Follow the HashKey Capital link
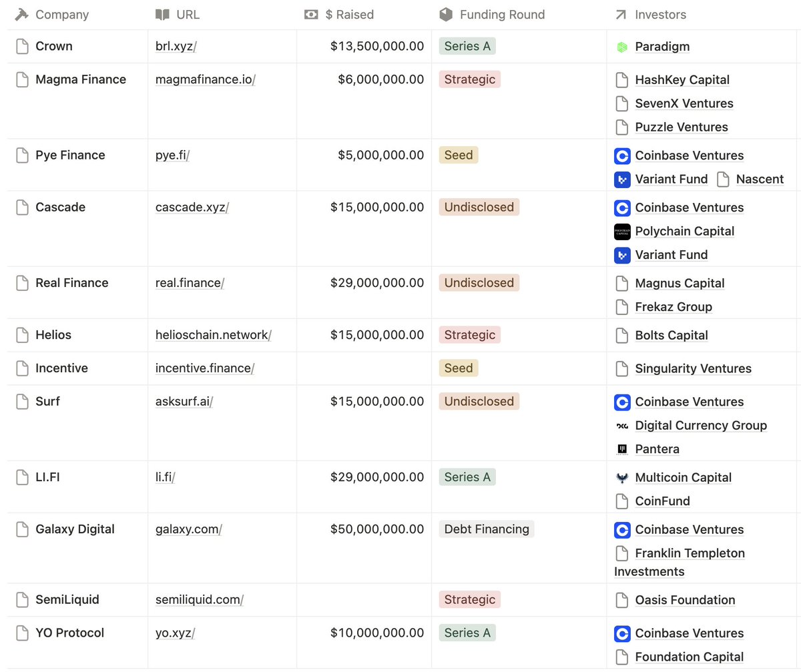 (x=682, y=79)
